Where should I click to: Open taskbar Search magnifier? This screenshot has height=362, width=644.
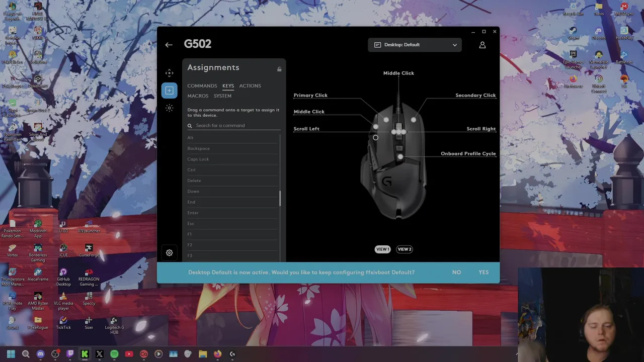(x=26, y=354)
